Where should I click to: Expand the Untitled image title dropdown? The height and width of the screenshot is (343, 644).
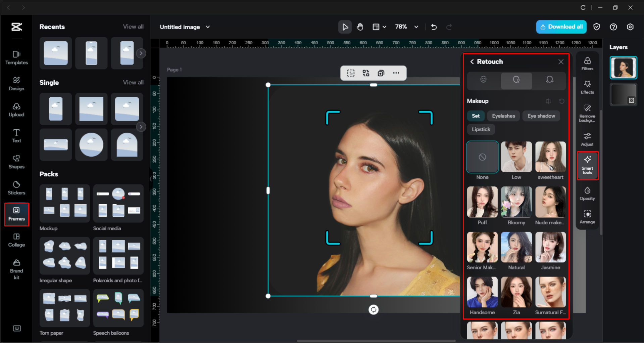point(208,27)
